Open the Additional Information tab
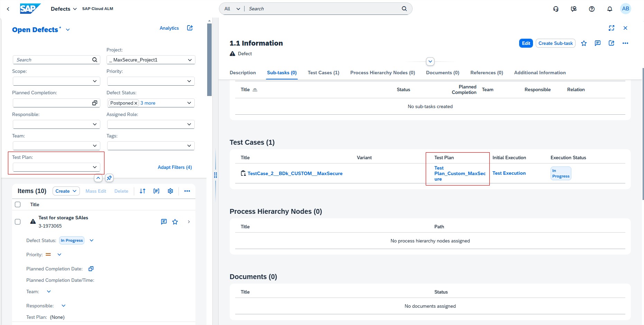Screen dimensions: 644x325 point(540,73)
